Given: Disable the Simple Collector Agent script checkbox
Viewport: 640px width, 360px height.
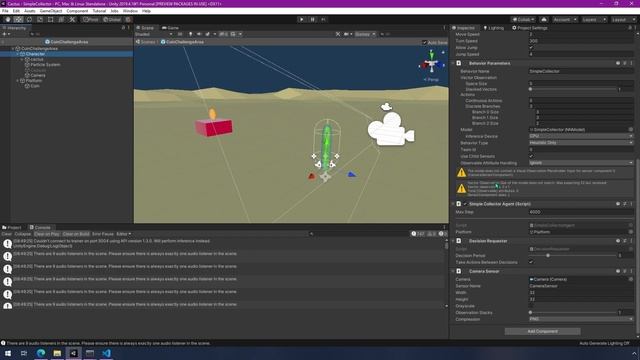Looking at the screenshot, I should [x=464, y=204].
